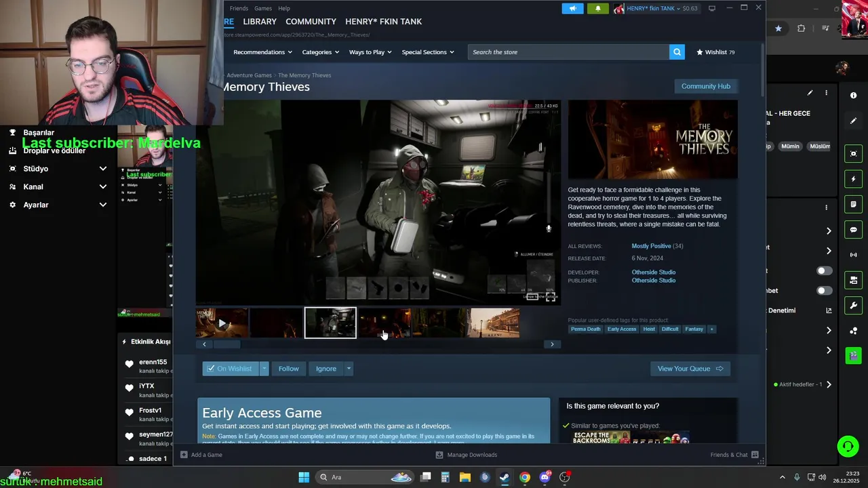Open Discord from Windows taskbar
Image resolution: width=868 pixels, height=488 pixels.
tap(545, 477)
